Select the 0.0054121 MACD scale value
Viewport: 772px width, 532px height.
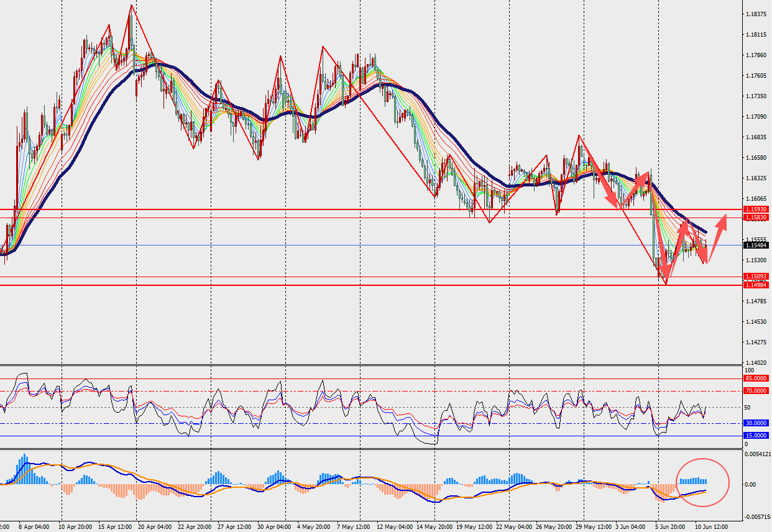(757, 454)
